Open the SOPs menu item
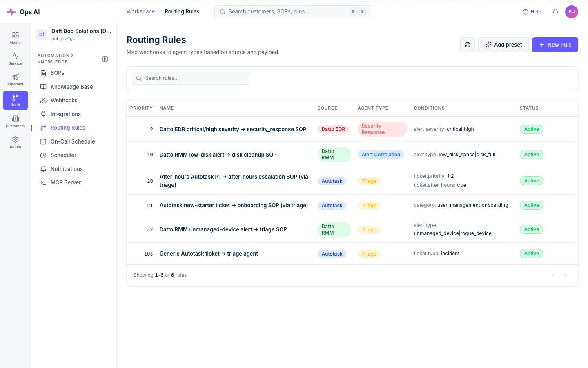 click(x=73, y=73)
